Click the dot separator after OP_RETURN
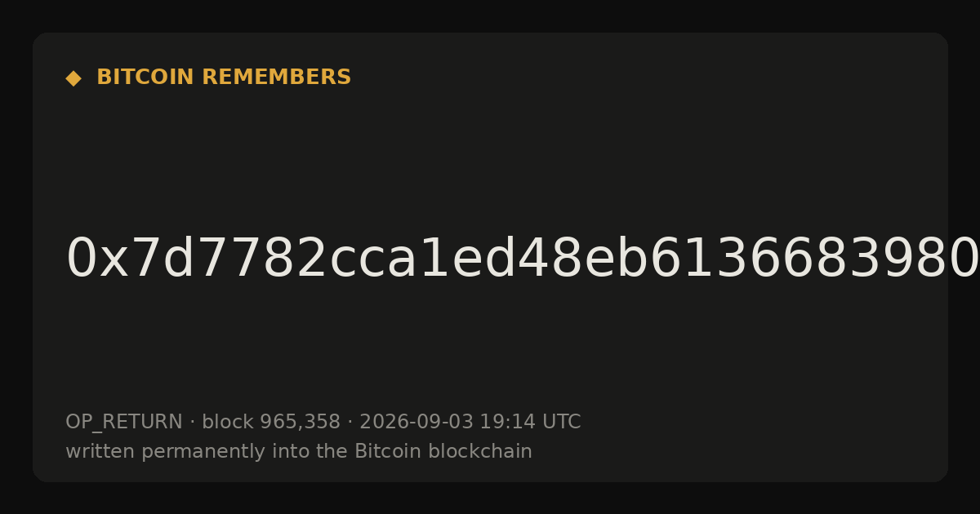This screenshot has width=980, height=514. [193, 423]
